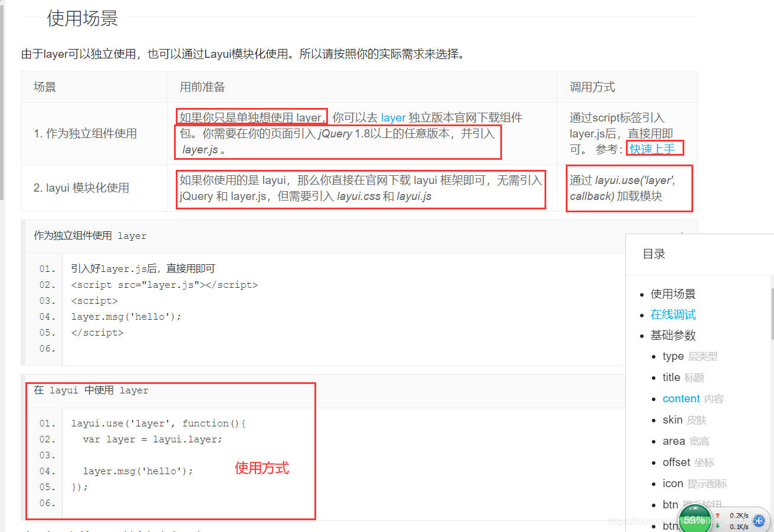Open the 快速上手 quick start link

[x=652, y=149]
